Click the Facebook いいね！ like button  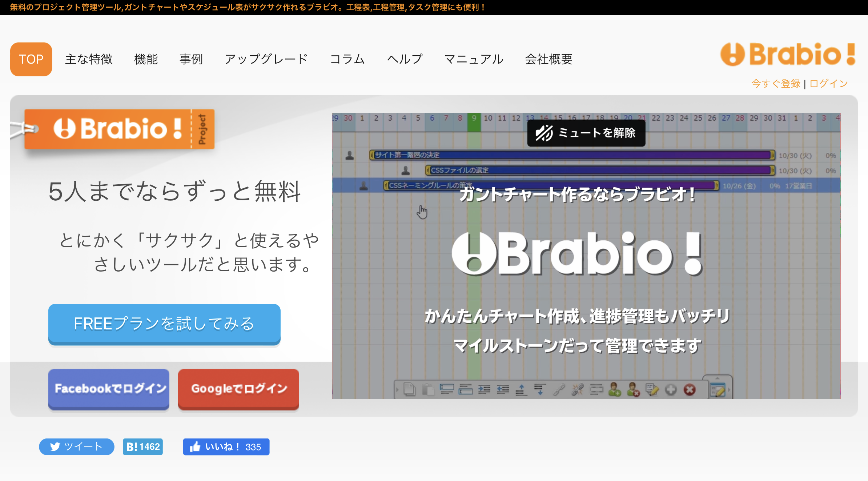pyautogui.click(x=226, y=447)
